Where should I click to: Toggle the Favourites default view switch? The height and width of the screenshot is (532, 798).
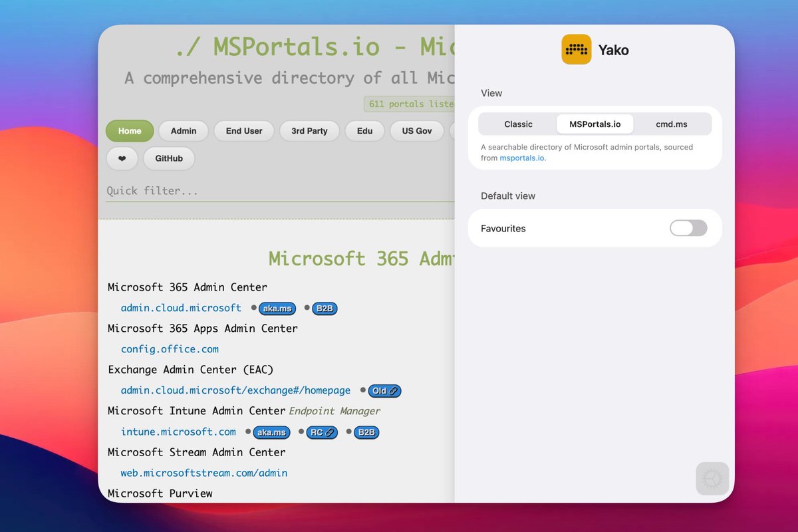(688, 228)
